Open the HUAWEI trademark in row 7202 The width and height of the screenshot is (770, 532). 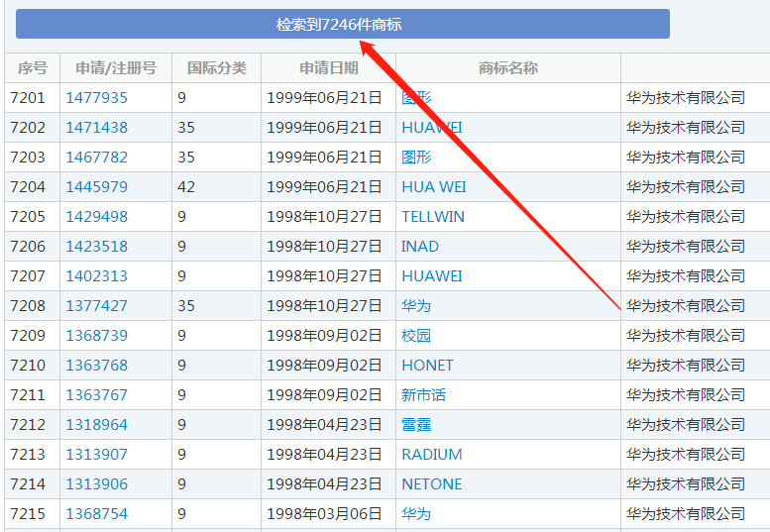click(x=432, y=128)
